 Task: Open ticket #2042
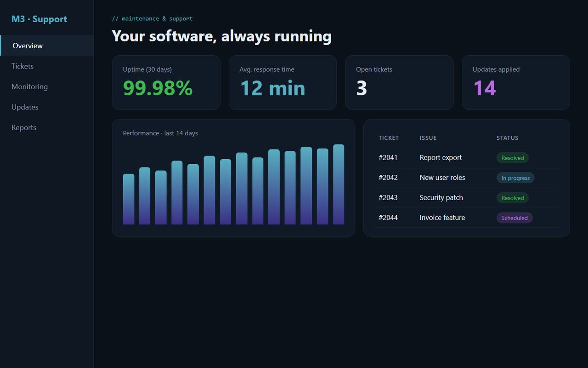[x=388, y=178]
